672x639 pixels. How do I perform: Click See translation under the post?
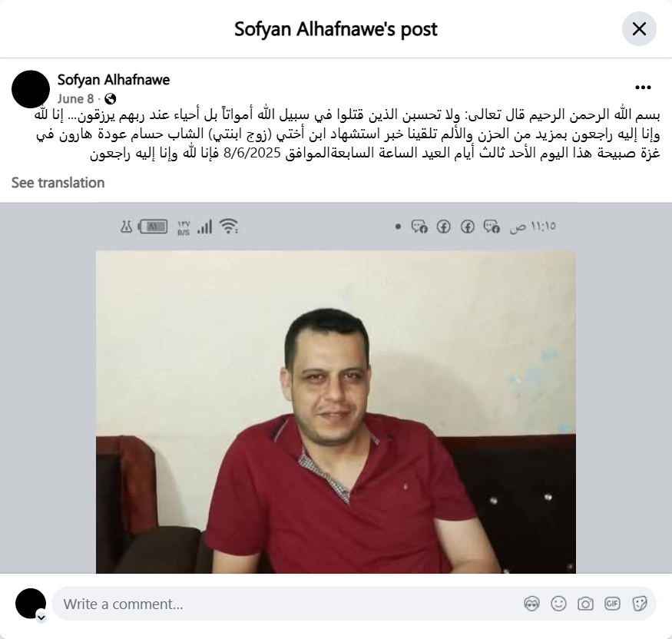[58, 183]
